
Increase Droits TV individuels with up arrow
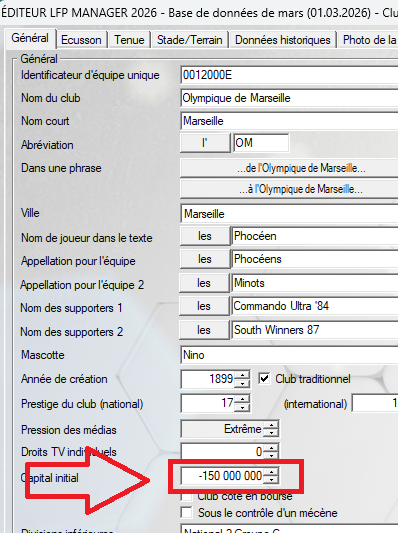[x=271, y=448]
